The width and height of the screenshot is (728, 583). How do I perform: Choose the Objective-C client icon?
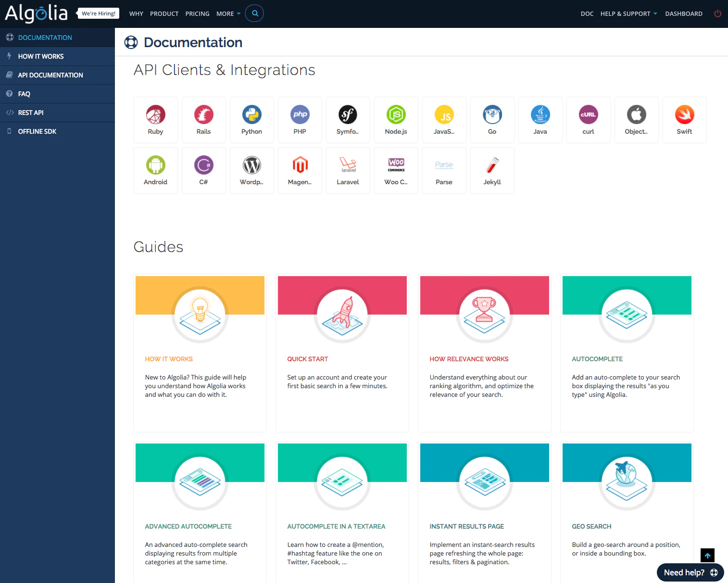[636, 115]
